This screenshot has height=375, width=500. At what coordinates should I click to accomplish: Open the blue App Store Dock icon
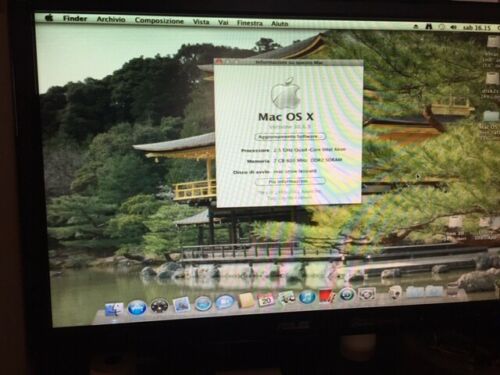click(137, 308)
